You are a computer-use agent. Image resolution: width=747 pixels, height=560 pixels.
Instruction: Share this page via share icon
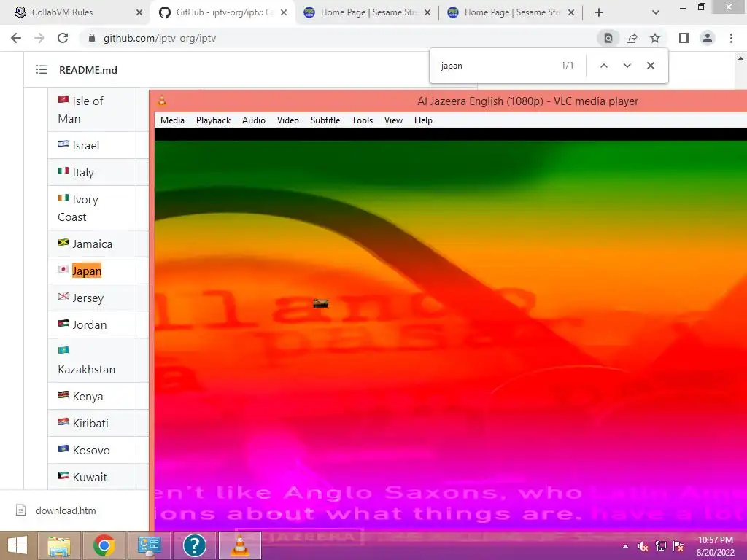tap(632, 38)
